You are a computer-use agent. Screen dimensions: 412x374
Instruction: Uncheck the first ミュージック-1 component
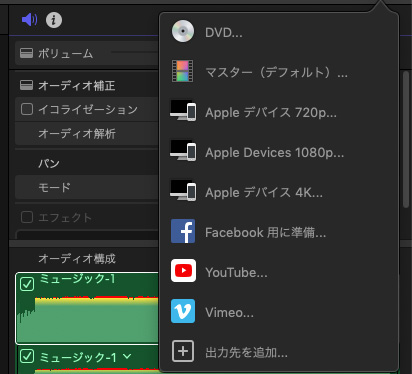point(27,284)
